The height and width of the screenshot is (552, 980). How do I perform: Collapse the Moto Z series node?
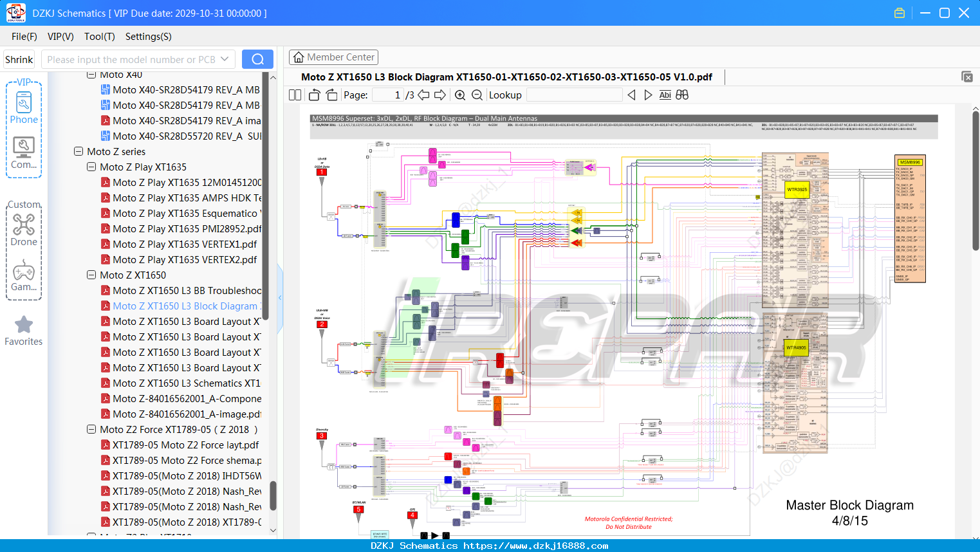pos(79,152)
